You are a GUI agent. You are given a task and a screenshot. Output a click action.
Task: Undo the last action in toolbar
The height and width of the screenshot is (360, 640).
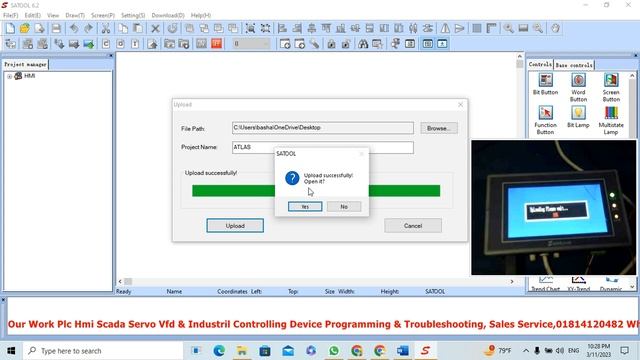pos(74,28)
